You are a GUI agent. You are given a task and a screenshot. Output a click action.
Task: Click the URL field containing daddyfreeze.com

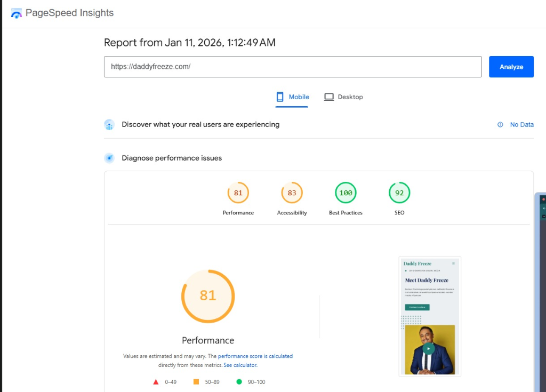click(x=293, y=67)
